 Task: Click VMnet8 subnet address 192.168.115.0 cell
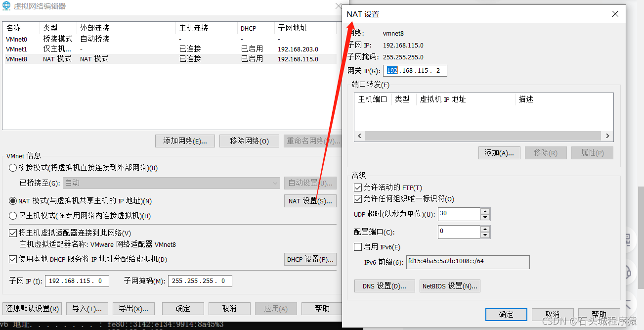coord(298,59)
